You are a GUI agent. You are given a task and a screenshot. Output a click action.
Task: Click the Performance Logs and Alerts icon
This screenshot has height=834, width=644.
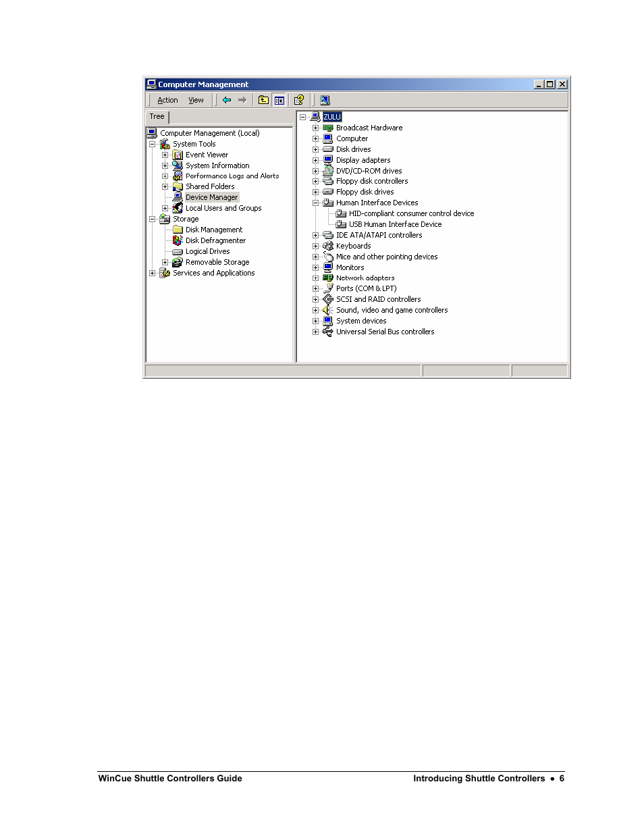pyautogui.click(x=178, y=176)
